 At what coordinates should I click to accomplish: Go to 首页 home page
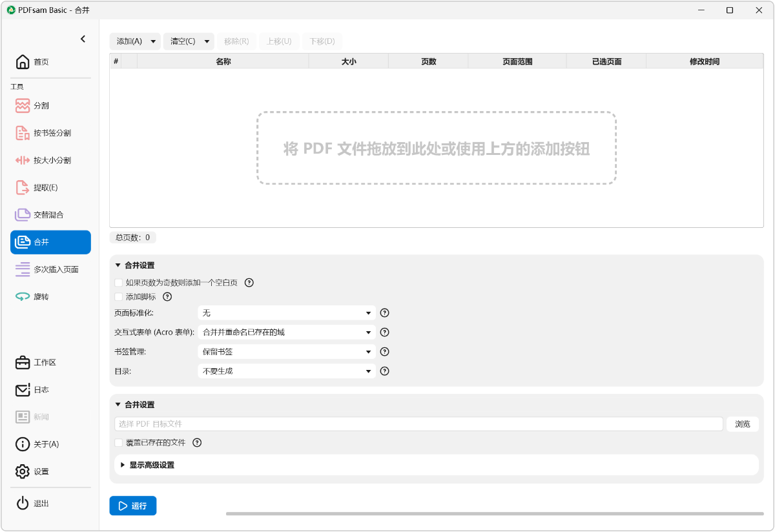point(50,62)
